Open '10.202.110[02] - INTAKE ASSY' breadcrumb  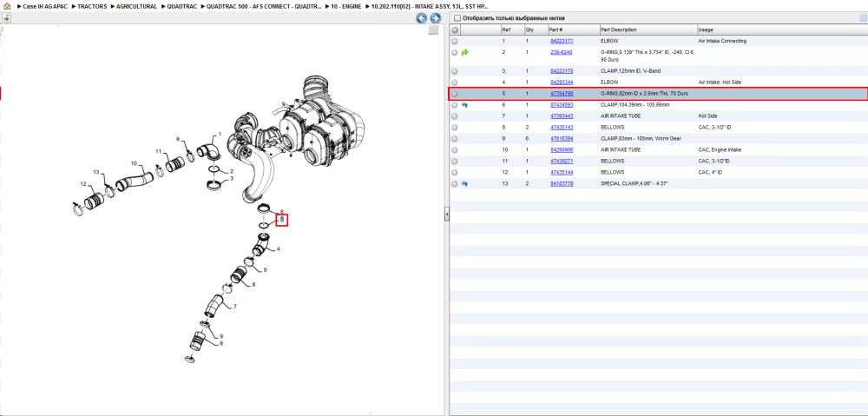(x=430, y=7)
